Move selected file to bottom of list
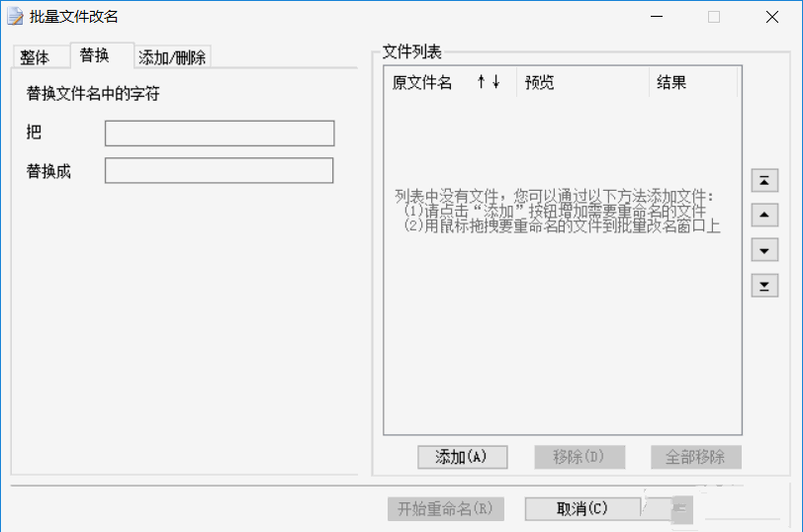 [764, 286]
